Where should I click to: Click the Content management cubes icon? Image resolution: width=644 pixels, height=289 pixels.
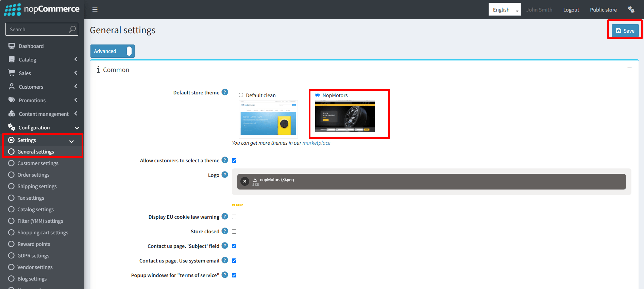[12, 114]
